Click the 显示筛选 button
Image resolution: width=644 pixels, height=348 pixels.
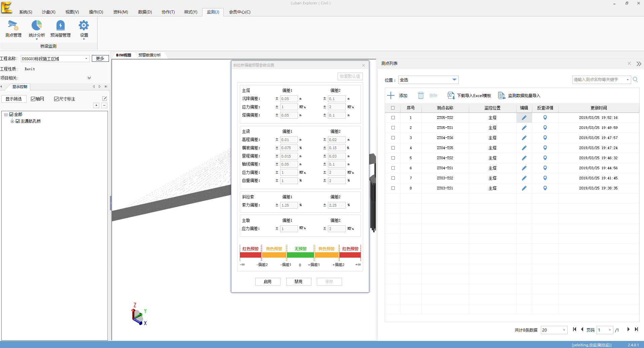pos(14,99)
